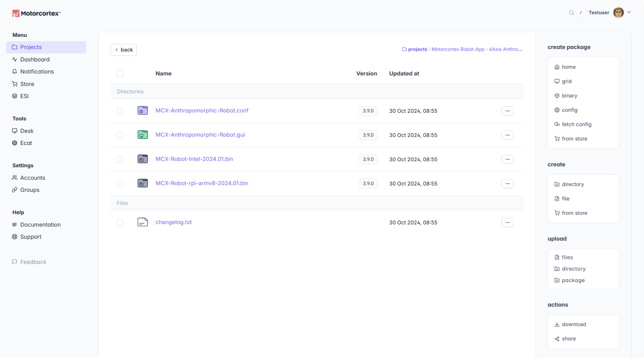Click the changelog.txt file icon
The height and width of the screenshot is (358, 644).
pos(143,222)
